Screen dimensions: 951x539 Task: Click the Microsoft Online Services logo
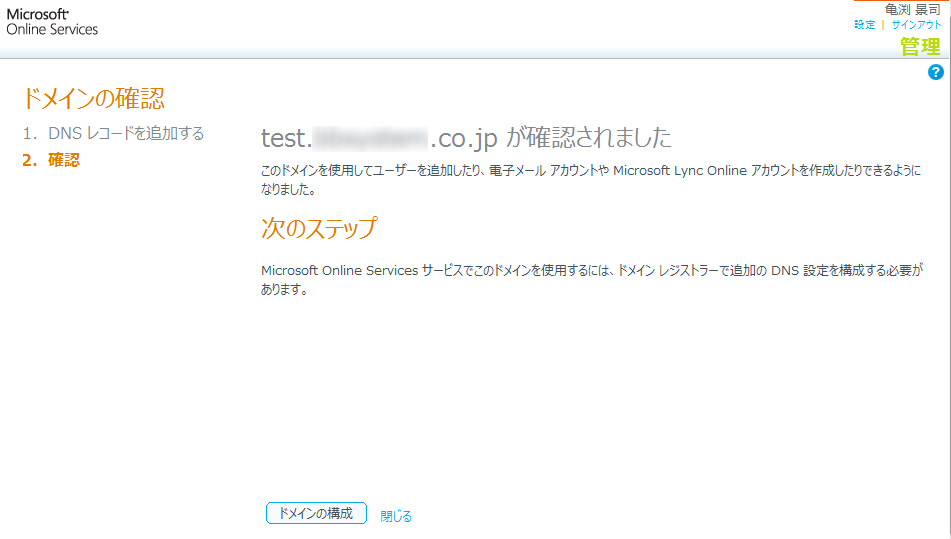click(x=52, y=22)
